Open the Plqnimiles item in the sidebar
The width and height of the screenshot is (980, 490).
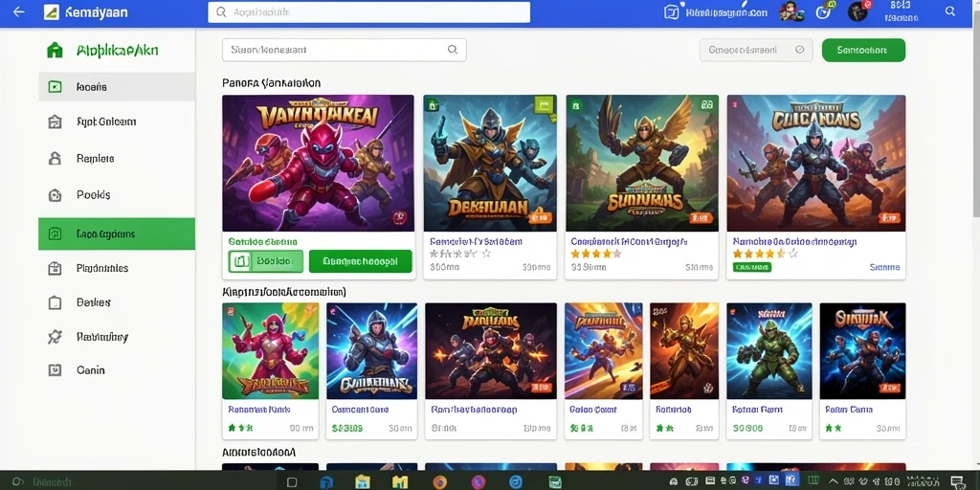click(x=117, y=268)
